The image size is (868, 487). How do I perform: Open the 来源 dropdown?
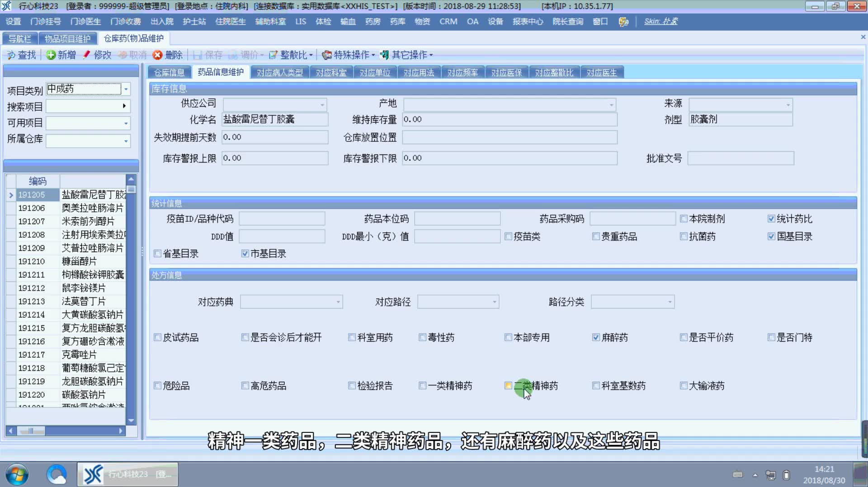click(x=788, y=105)
